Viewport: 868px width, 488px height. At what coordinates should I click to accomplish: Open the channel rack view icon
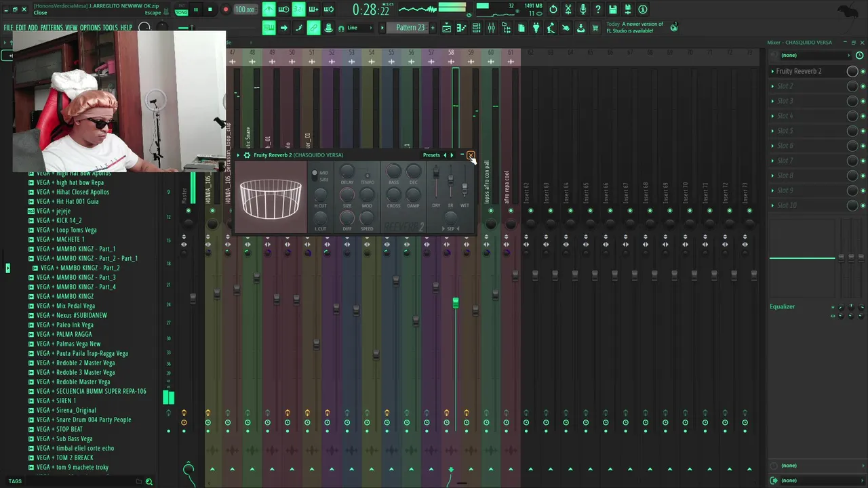point(477,28)
